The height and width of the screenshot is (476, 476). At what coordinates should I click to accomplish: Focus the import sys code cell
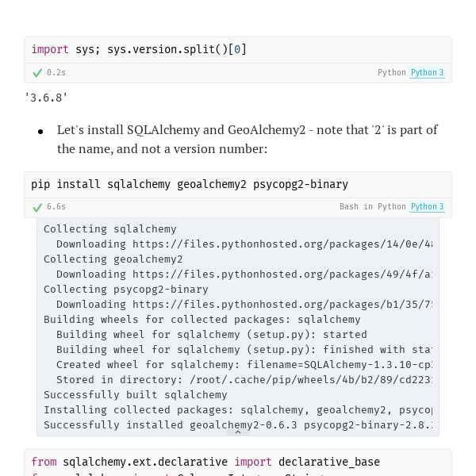[238, 50]
